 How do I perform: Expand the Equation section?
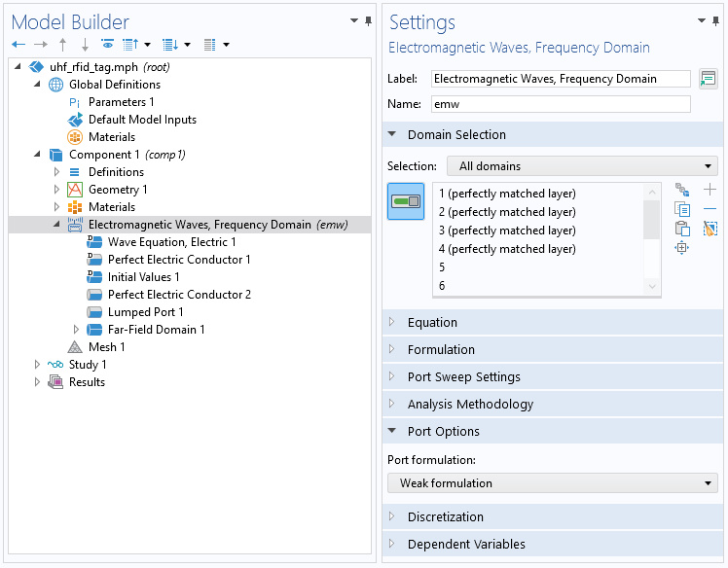(x=432, y=323)
